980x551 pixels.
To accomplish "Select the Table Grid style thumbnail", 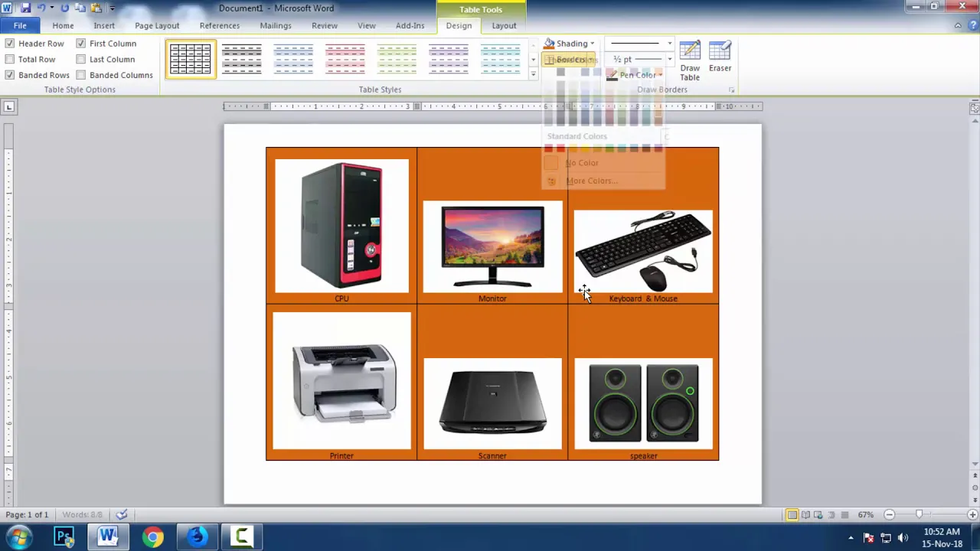I will point(191,59).
